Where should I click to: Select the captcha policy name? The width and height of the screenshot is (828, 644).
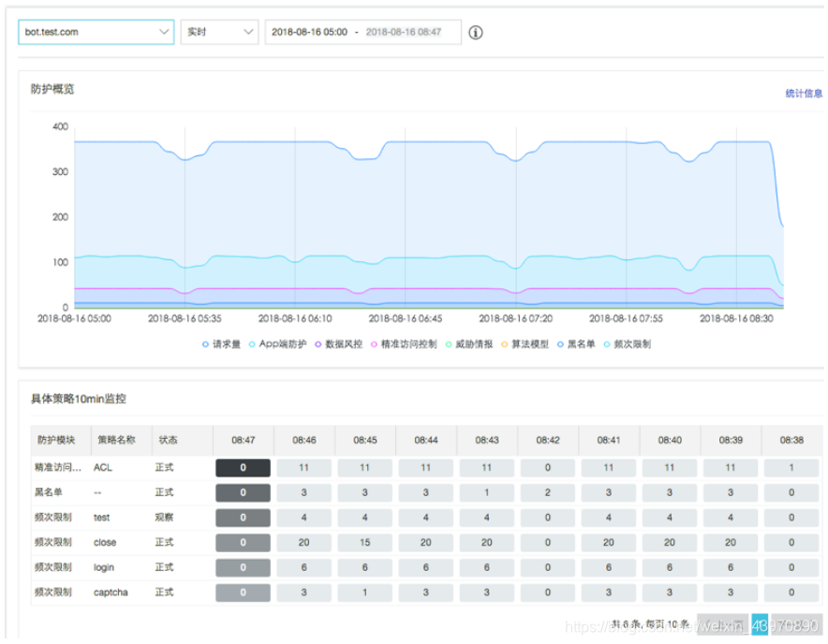(111, 593)
